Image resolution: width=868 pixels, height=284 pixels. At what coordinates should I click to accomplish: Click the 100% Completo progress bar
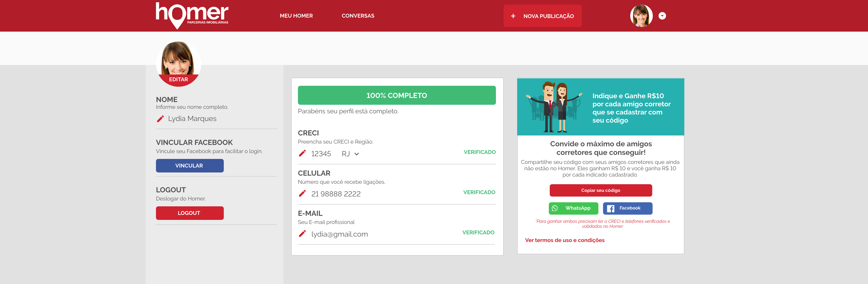397,95
